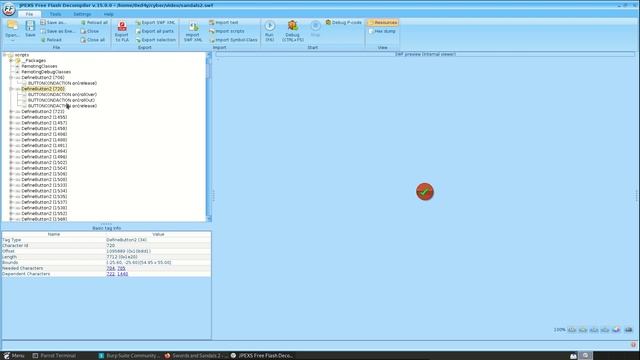
Task: Select BUTTONCONDACTION on(rollOver)
Action: (62, 95)
